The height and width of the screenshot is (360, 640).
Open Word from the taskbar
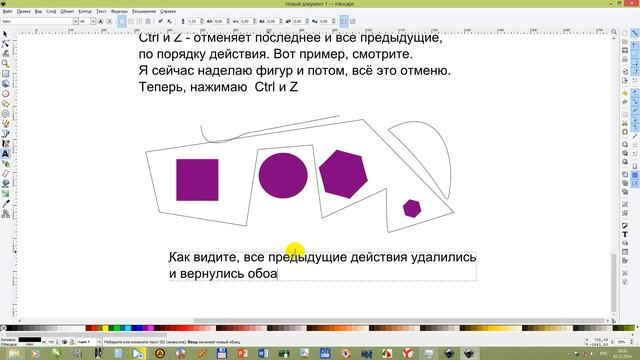[x=263, y=353]
